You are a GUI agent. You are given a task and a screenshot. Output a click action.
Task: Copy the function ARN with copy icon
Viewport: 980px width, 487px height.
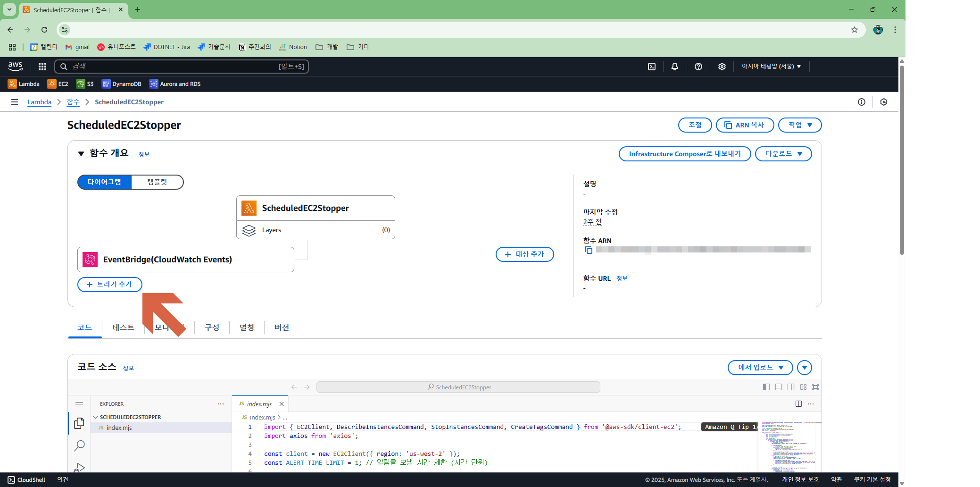pos(588,250)
